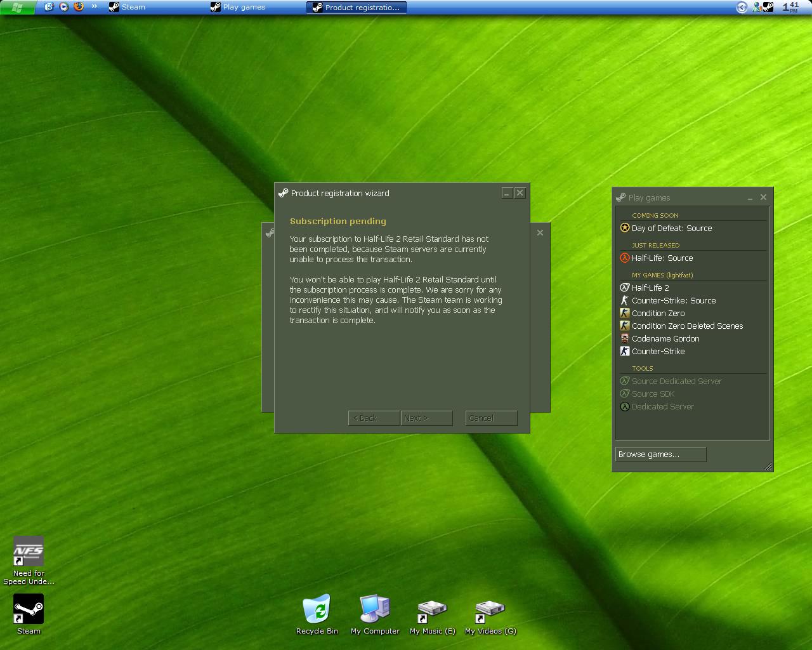Screen dimensions: 812x650
Task: Select the Half-Life 2 icon in My Games
Action: (625, 288)
